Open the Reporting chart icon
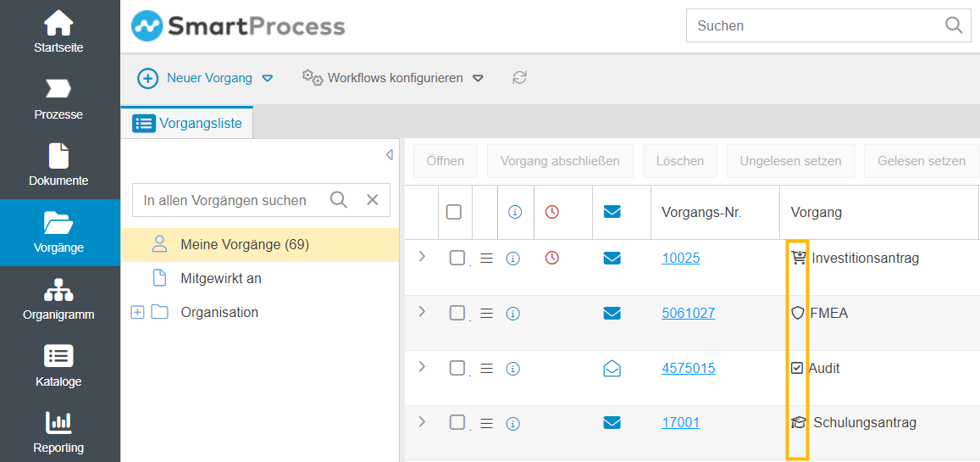This screenshot has width=980, height=462. [58, 423]
